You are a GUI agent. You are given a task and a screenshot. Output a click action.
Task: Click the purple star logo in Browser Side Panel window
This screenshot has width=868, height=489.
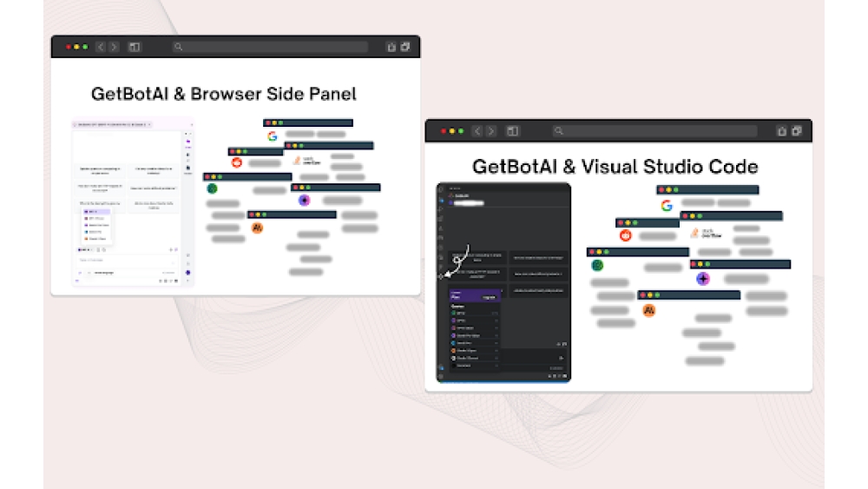coord(304,201)
